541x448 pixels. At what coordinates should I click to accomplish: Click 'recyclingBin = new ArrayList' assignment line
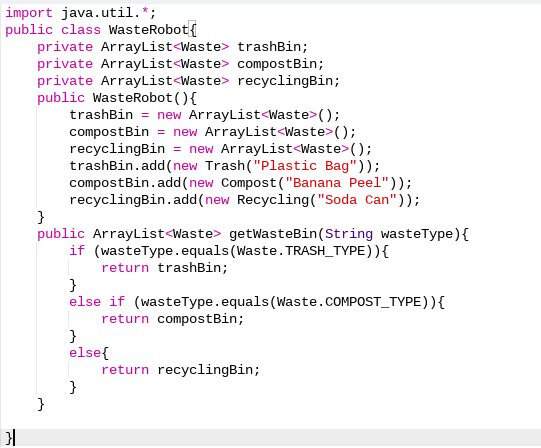click(x=220, y=149)
